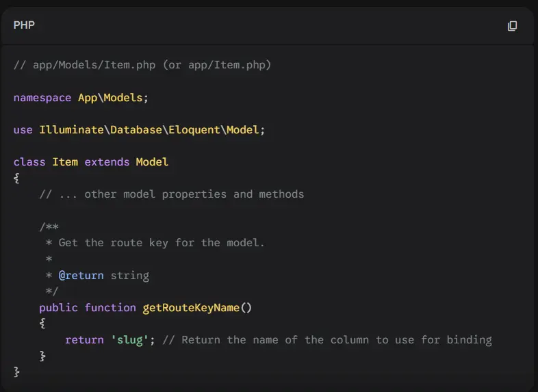538x392 pixels.
Task: Click 'public function getRouteKeyName()' line
Action: coord(146,308)
